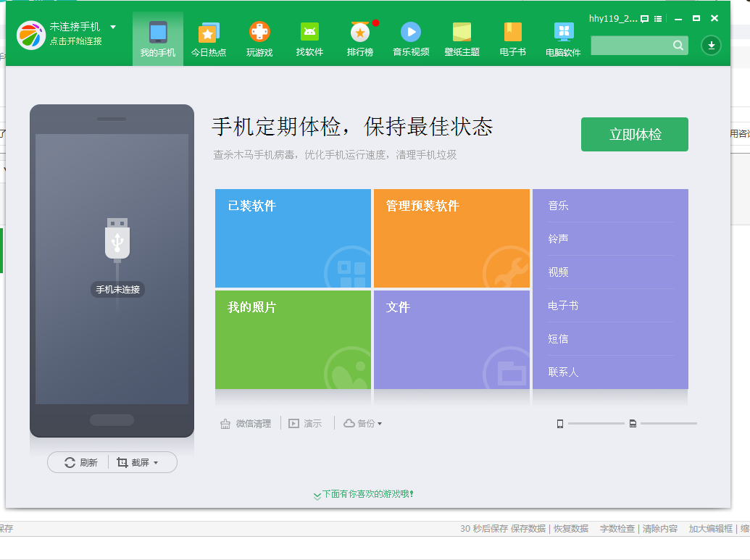
Task: Open the 壁纸主题 wallpaper themes icon
Action: (x=462, y=32)
